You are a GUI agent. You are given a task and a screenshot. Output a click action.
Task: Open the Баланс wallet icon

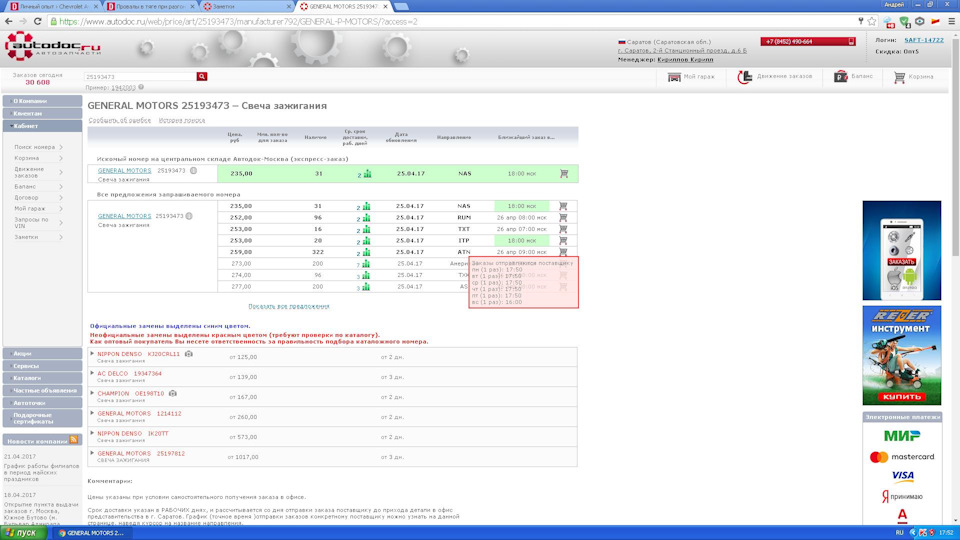pos(841,76)
